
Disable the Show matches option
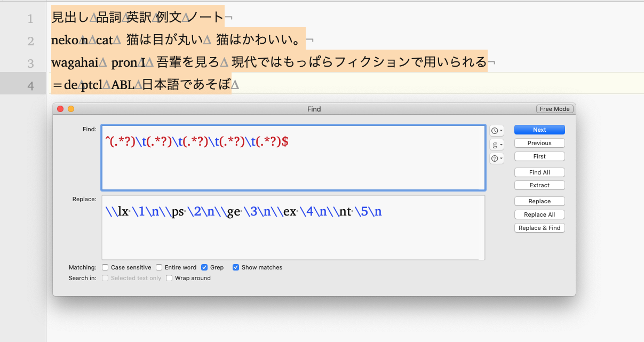pyautogui.click(x=236, y=267)
